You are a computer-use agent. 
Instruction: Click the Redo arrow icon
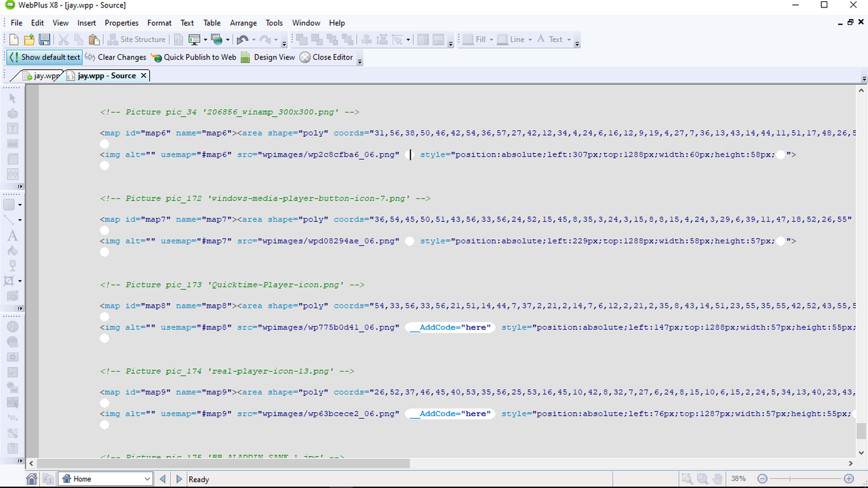[x=265, y=40]
